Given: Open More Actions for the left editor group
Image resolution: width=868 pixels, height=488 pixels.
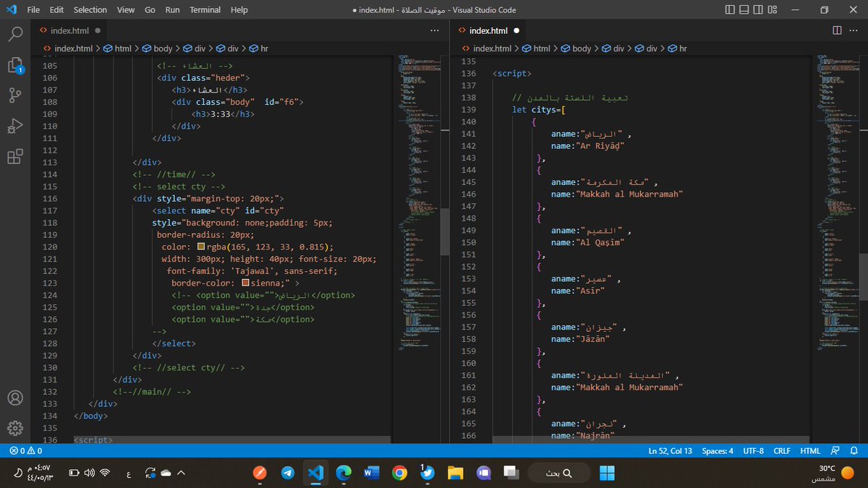Looking at the screenshot, I should tap(434, 30).
